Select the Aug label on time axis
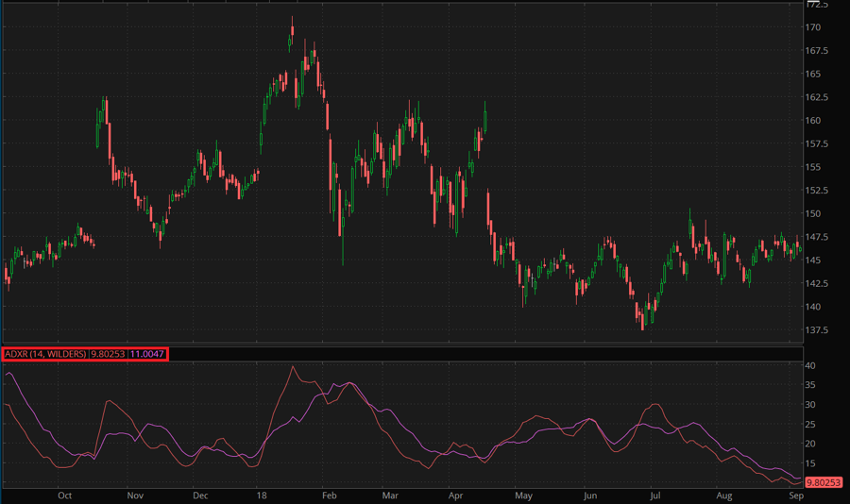Image resolution: width=850 pixels, height=504 pixels. point(724,495)
